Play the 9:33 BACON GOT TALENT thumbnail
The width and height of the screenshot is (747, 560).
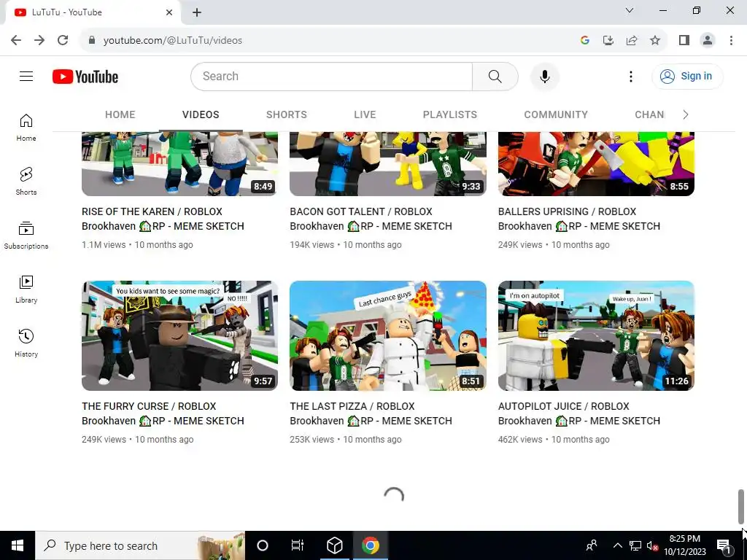388,164
